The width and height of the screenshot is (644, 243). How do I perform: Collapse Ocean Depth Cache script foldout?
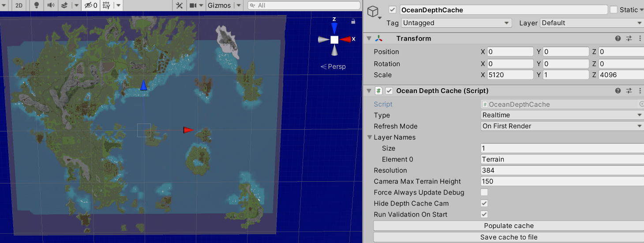[369, 91]
